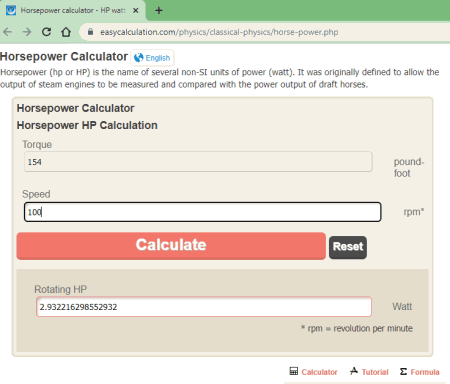Click the Horsepower Calculator page heading

(64, 57)
